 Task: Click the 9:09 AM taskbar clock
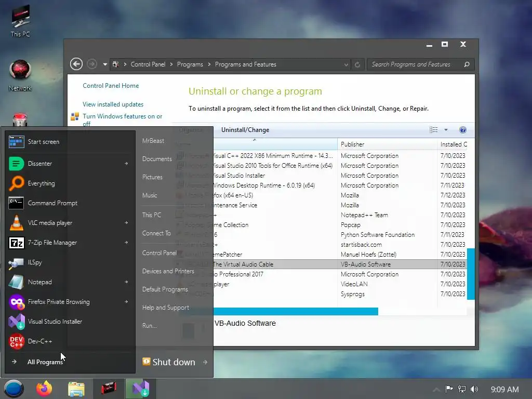pos(504,390)
